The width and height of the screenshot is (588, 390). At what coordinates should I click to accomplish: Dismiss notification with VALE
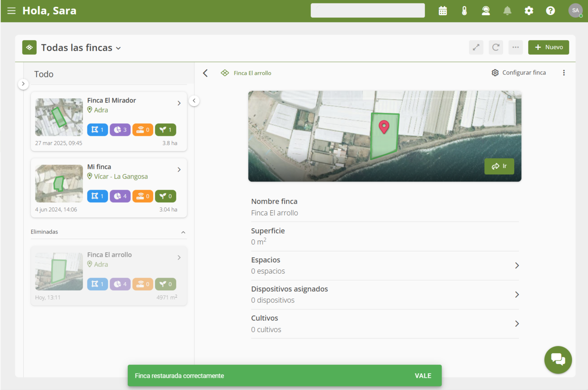coord(423,376)
